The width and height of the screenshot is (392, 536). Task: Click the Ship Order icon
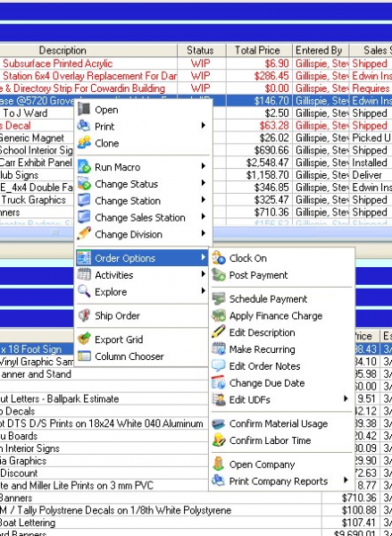coord(84,315)
